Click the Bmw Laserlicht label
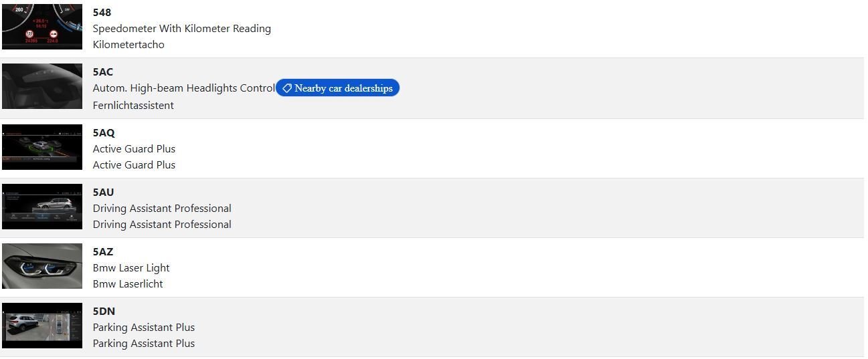The height and width of the screenshot is (359, 868). pyautogui.click(x=128, y=284)
